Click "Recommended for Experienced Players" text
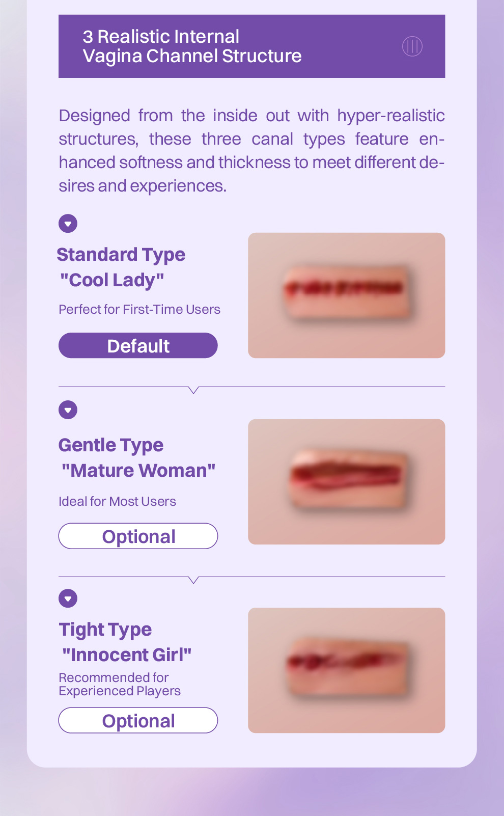 tap(120, 684)
